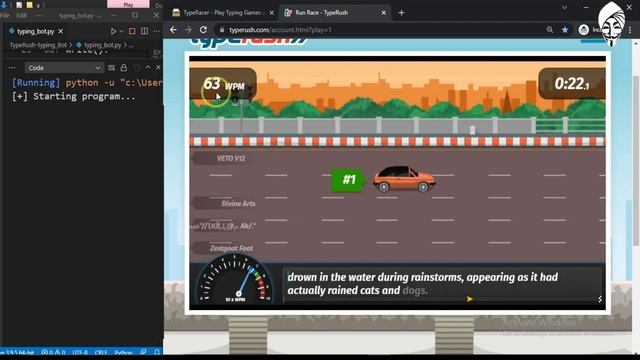Split the VS Code editor view

[144, 31]
